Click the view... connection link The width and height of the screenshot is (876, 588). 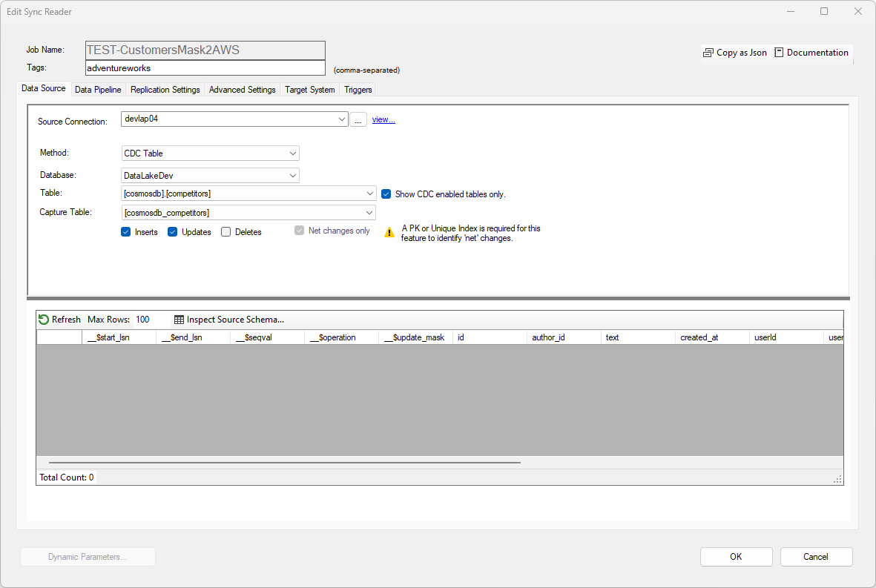(x=383, y=119)
